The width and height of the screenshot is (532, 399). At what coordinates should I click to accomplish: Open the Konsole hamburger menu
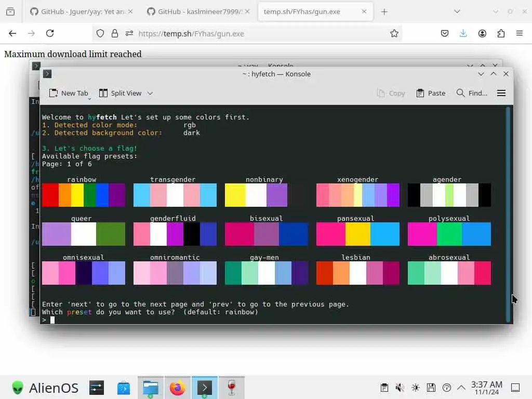[501, 93]
